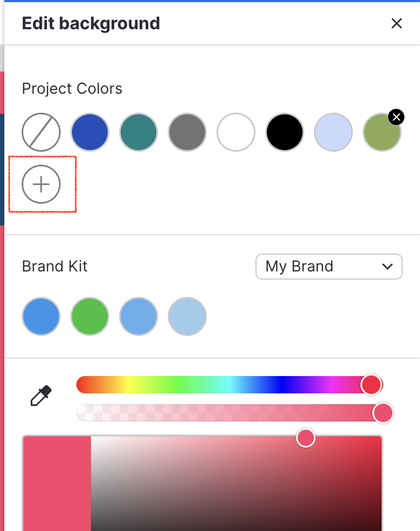Viewport: 420px width, 531px height.
Task: Click the plus icon to add new project color
Action: point(42,184)
